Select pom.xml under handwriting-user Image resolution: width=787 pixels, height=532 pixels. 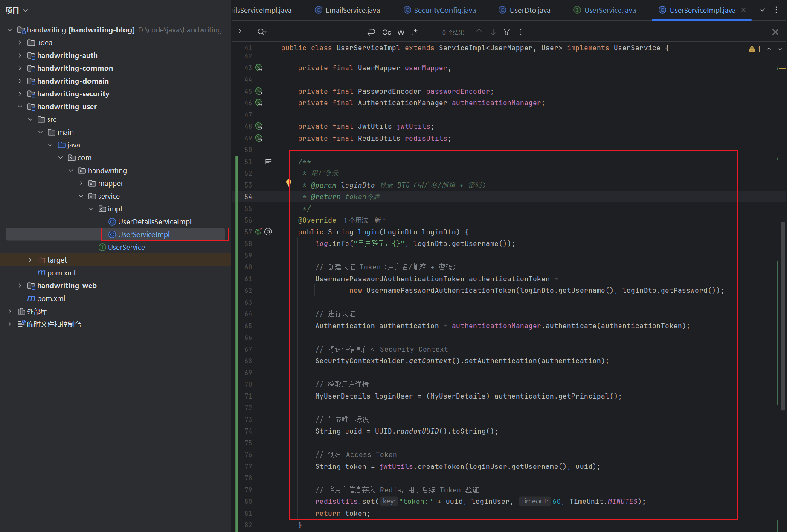[x=57, y=273]
